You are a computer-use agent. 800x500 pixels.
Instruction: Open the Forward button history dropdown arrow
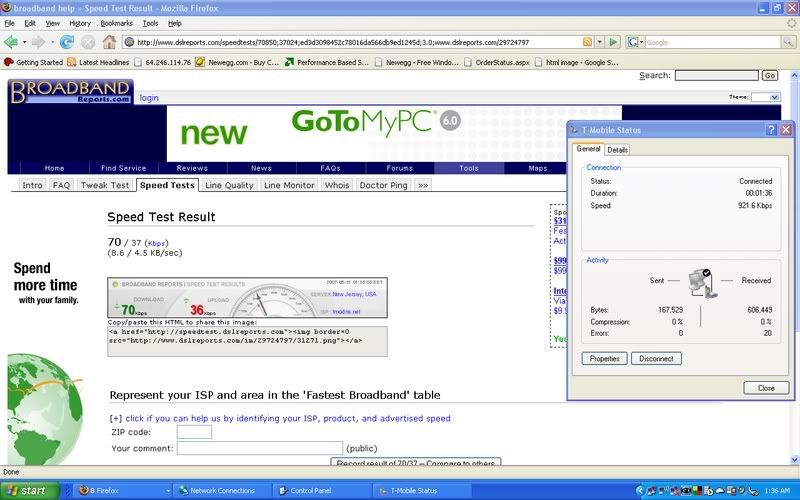click(52, 42)
